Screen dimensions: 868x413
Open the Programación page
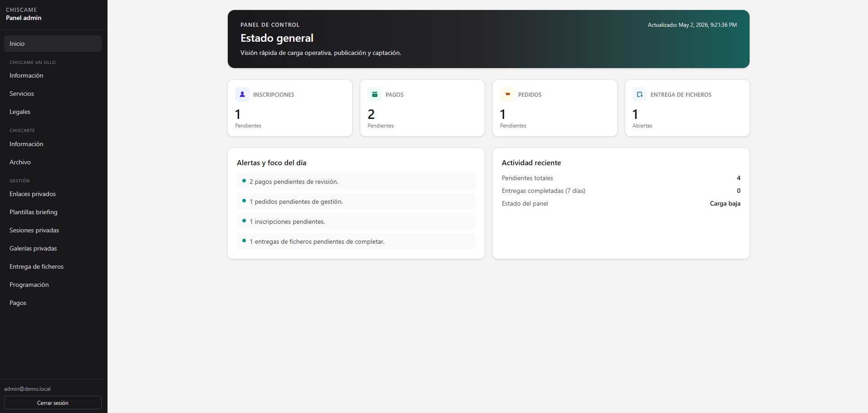[x=53, y=285]
